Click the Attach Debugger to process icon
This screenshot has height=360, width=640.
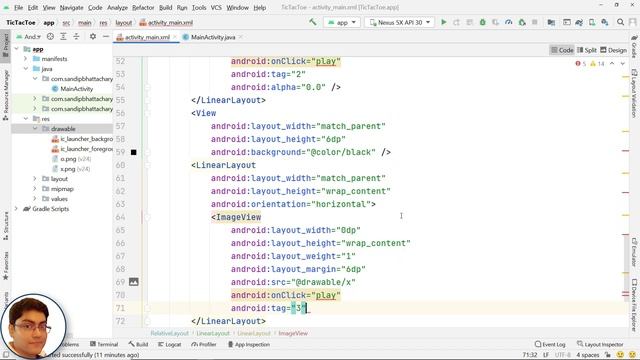(x=522, y=22)
